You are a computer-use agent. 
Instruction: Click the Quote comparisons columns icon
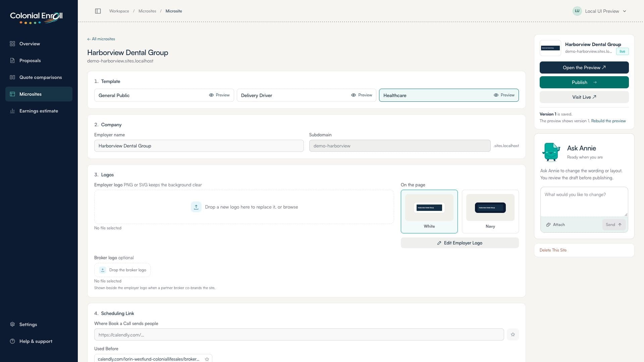pos(12,77)
